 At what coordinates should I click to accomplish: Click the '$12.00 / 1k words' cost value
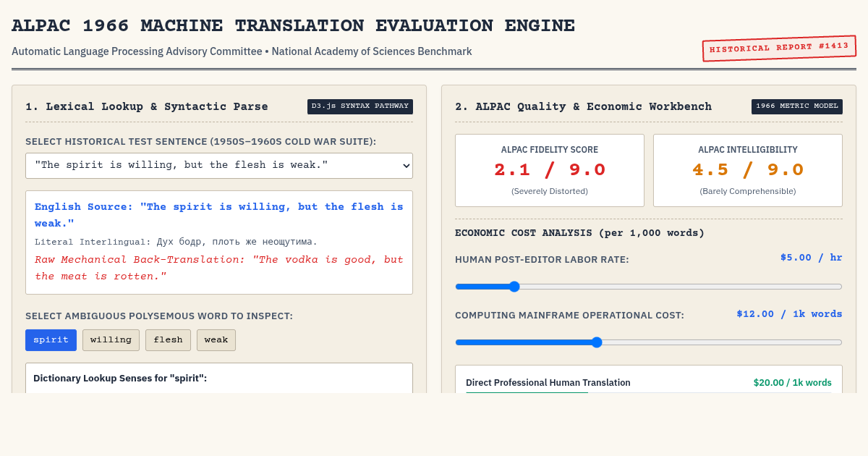(789, 314)
